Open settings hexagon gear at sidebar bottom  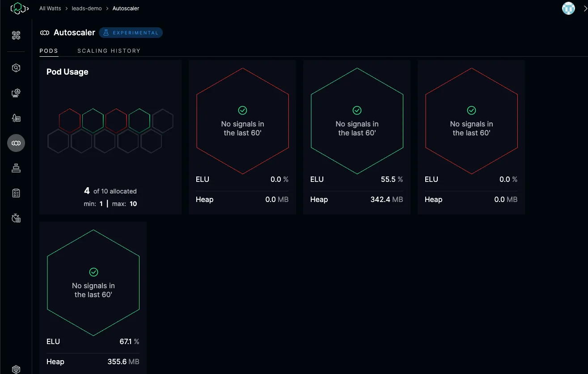tap(16, 369)
